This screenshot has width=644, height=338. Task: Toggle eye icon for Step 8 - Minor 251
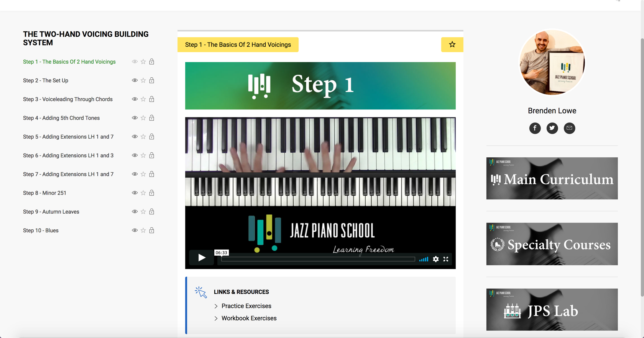[135, 193]
